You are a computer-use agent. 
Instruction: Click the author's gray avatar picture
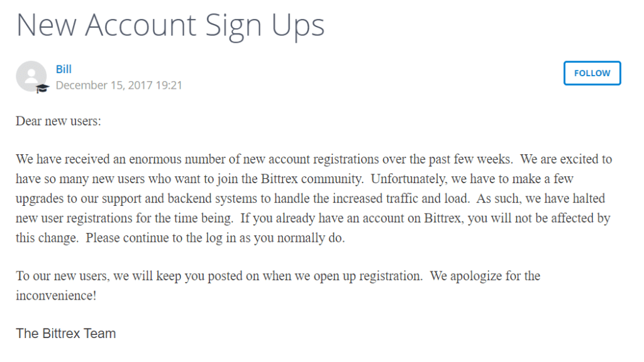pos(30,76)
